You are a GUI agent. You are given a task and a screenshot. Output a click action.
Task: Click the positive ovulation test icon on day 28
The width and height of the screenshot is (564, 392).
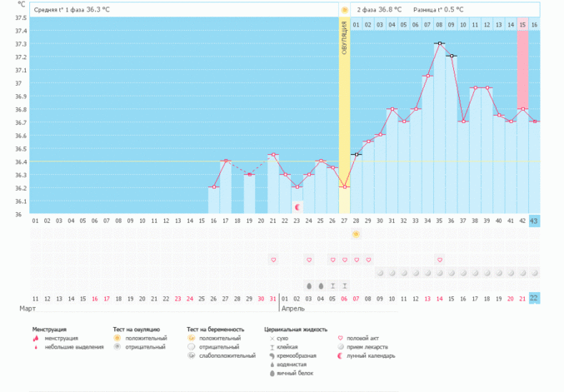pyautogui.click(x=356, y=234)
